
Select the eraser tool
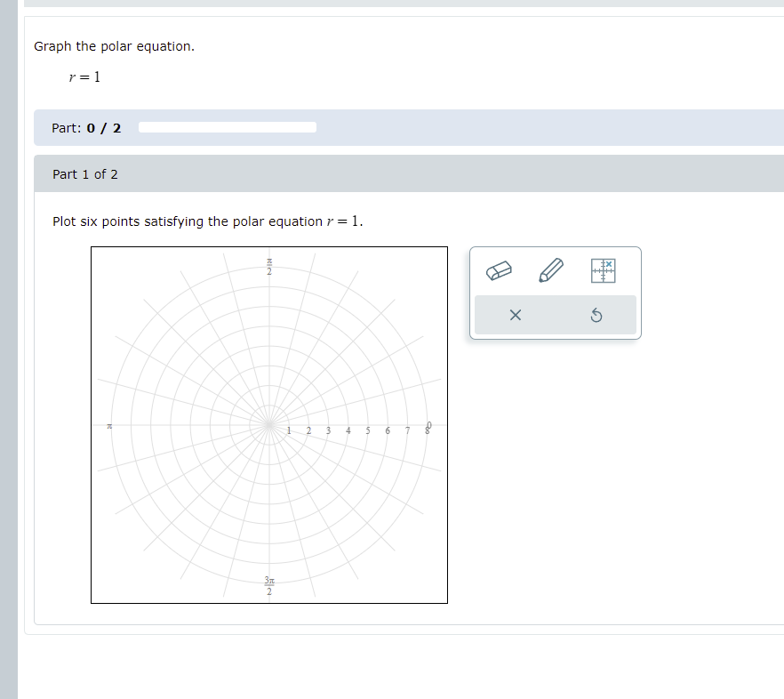tap(499, 270)
